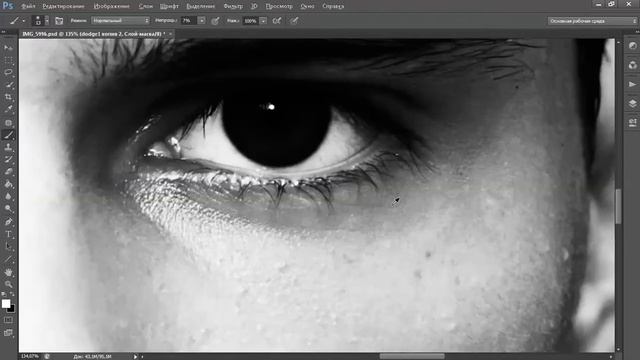Image resolution: width=640 pixels, height=360 pixels.
Task: Select the Lasso tool
Action: click(x=8, y=72)
